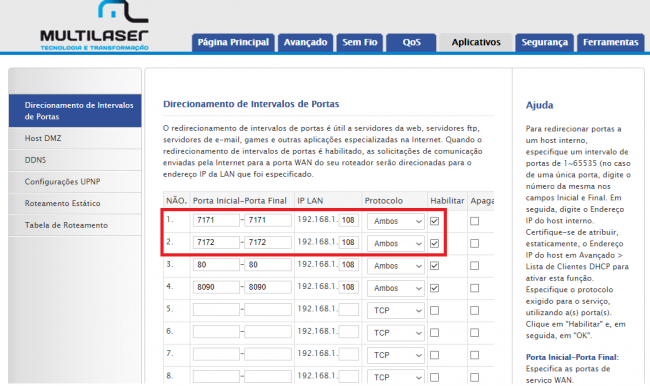The image size is (650, 386).
Task: Check the Apagar box for row 2
Action: coord(475,243)
